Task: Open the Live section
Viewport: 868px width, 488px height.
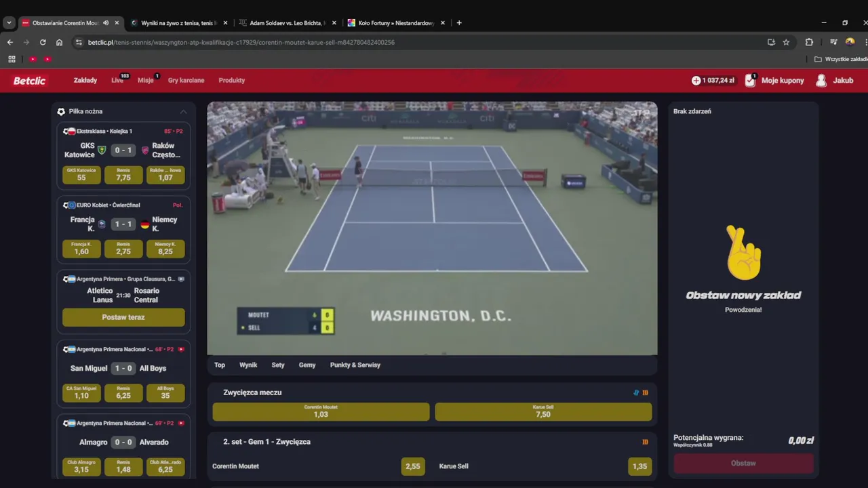Action: click(x=117, y=80)
